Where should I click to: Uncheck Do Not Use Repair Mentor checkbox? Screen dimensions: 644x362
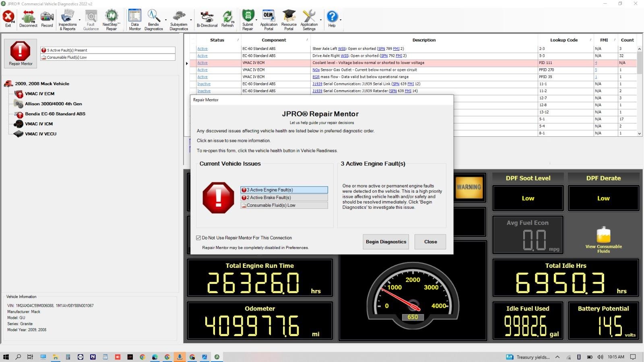pos(198,238)
